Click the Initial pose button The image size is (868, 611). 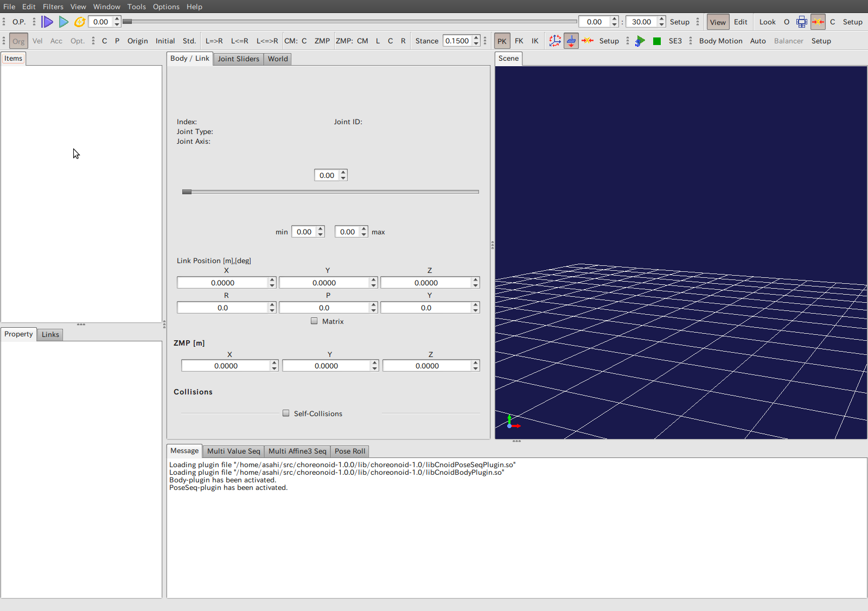165,41
